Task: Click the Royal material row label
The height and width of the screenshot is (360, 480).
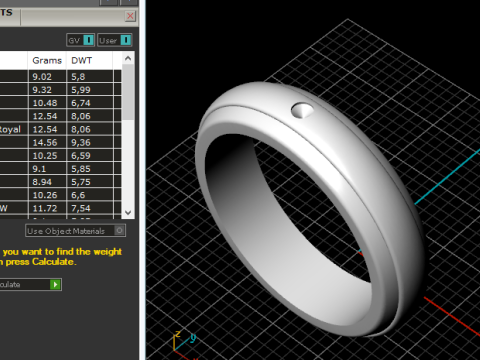Action: click(x=11, y=129)
